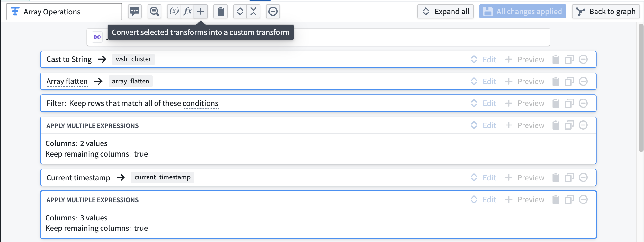Duplicate the Filter transform row
The height and width of the screenshot is (242, 644).
coord(569,103)
